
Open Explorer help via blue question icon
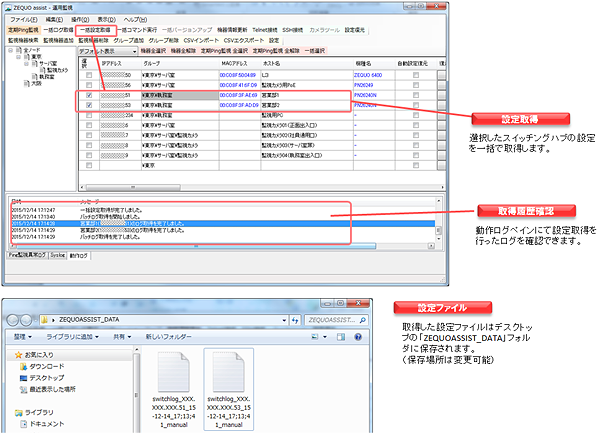coord(358,337)
